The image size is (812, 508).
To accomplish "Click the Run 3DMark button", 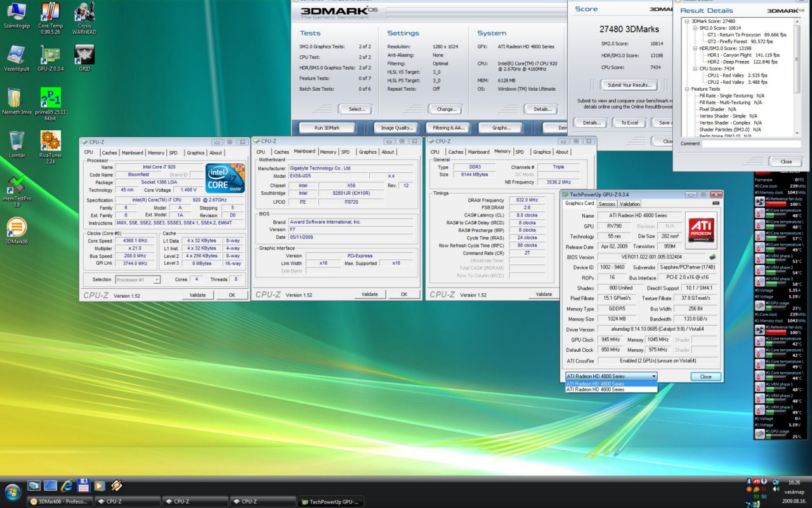I will (x=327, y=128).
